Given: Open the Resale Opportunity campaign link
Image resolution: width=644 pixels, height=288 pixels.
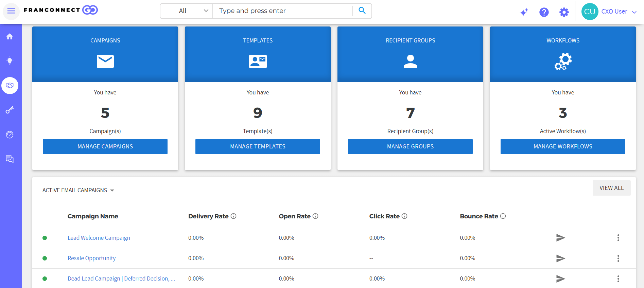Looking at the screenshot, I should click(91, 258).
